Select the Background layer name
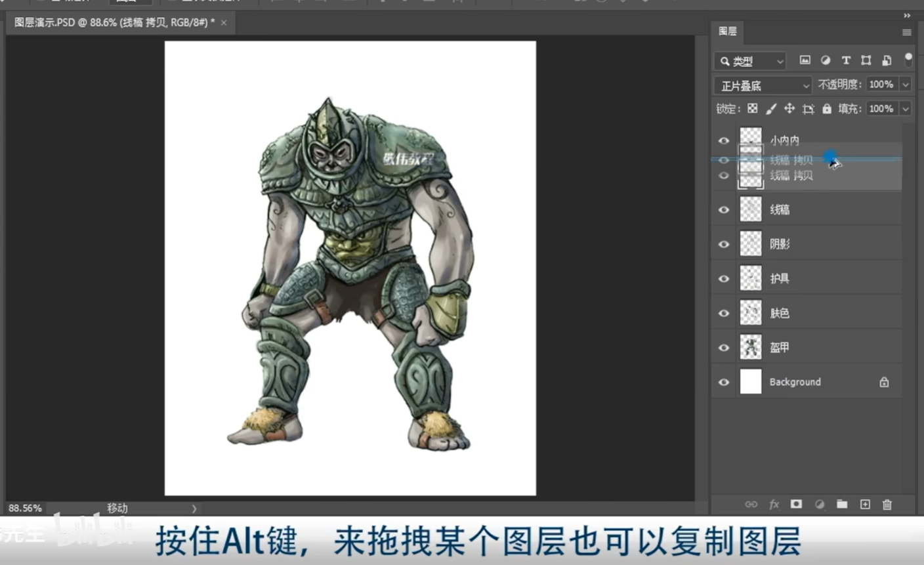Viewport: 924px width, 565px height. tap(795, 382)
